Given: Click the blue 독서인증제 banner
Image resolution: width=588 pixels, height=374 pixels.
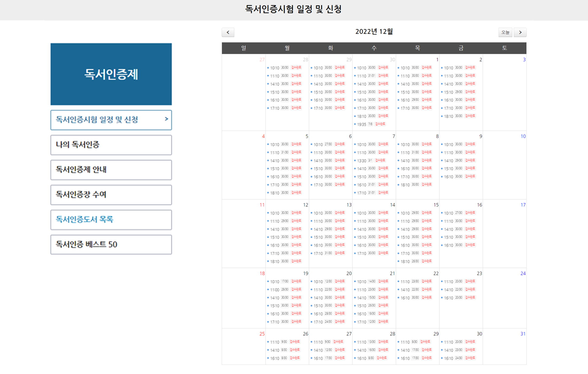Looking at the screenshot, I should click(x=111, y=74).
